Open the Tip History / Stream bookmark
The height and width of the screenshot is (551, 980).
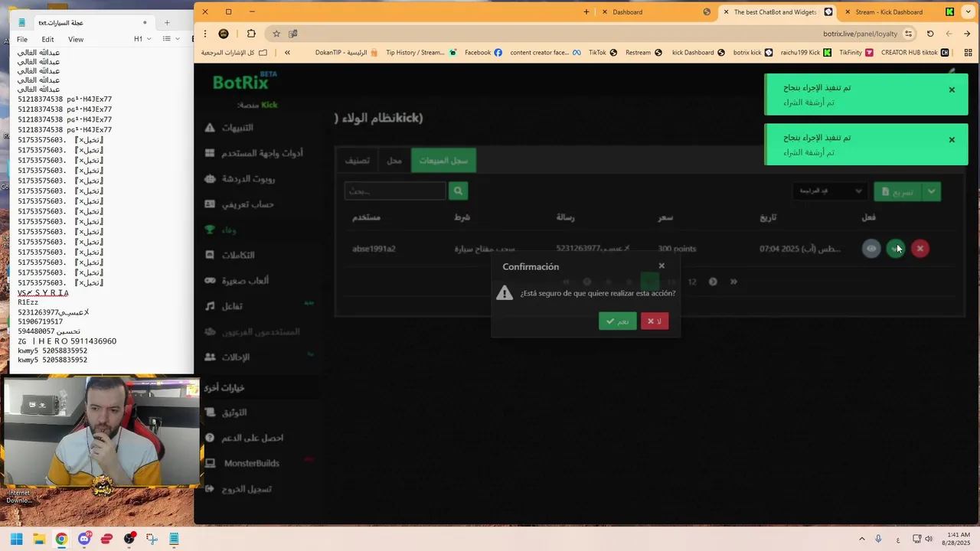click(x=421, y=53)
